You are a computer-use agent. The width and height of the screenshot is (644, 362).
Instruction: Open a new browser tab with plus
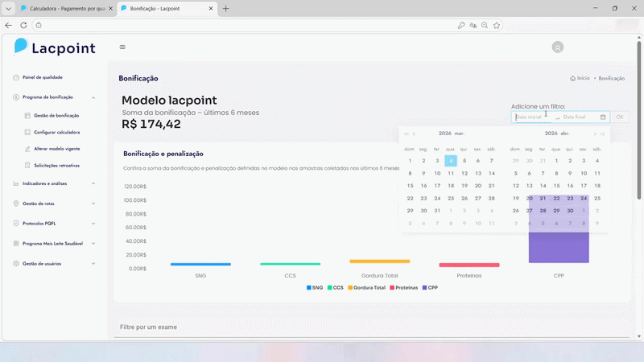pyautogui.click(x=226, y=9)
